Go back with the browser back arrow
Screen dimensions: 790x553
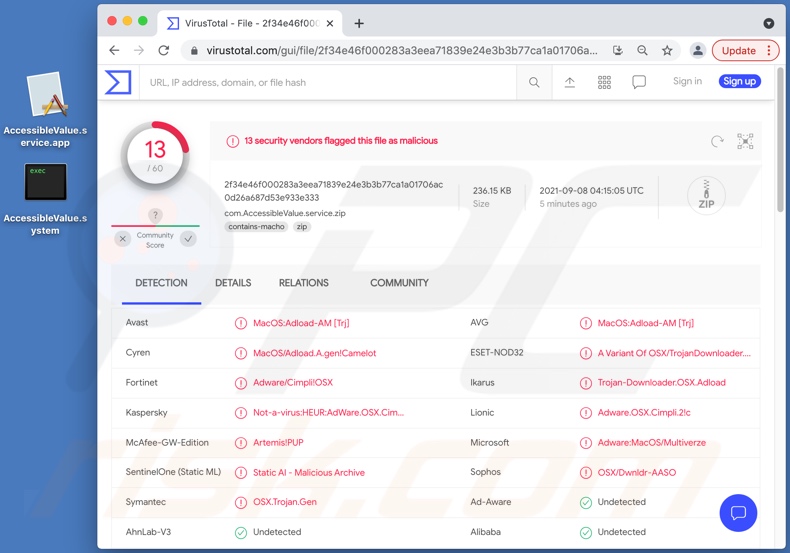tap(114, 50)
